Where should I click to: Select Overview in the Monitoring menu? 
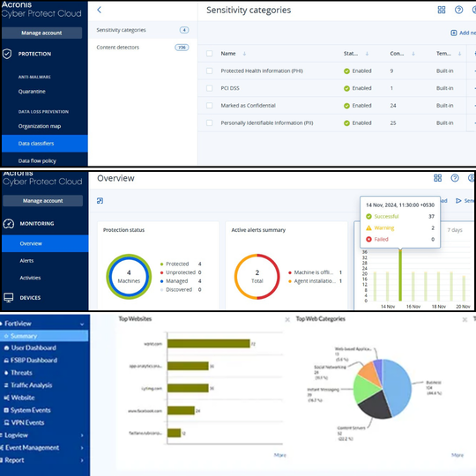pyautogui.click(x=45, y=243)
